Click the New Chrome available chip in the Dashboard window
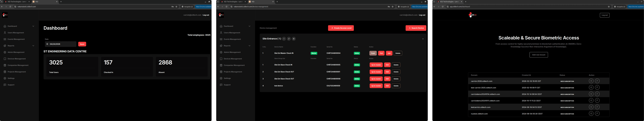The height and width of the screenshot is (121, 644). [x=203, y=7]
